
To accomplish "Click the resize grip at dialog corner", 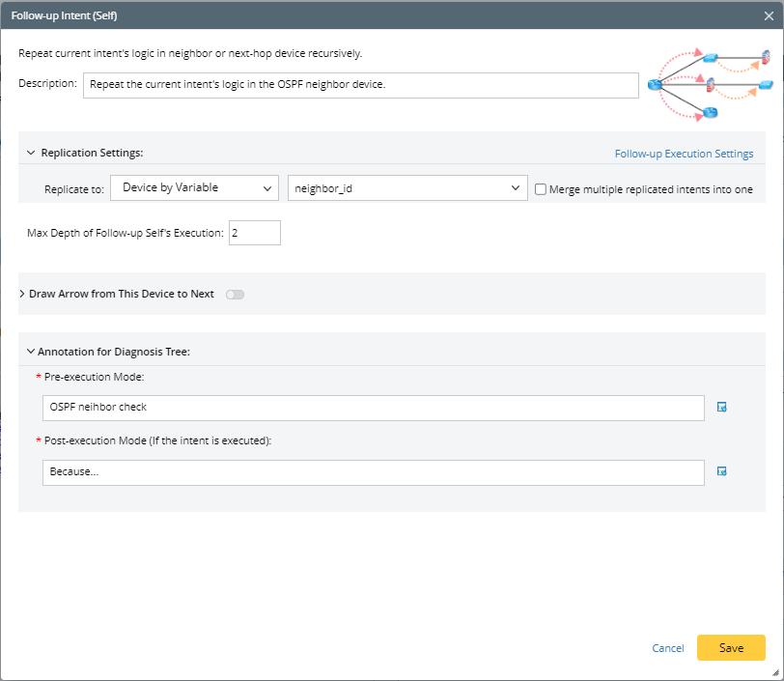I will 775,672.
